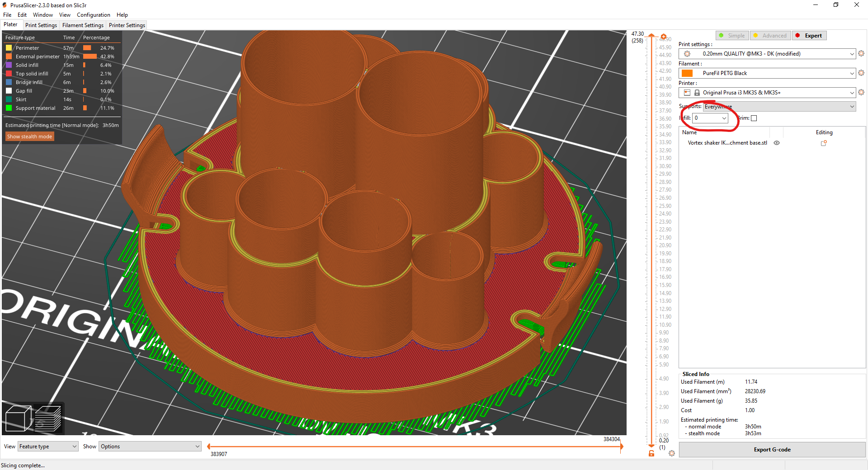The image size is (868, 470).
Task: Click Export G-code button
Action: 772,450
